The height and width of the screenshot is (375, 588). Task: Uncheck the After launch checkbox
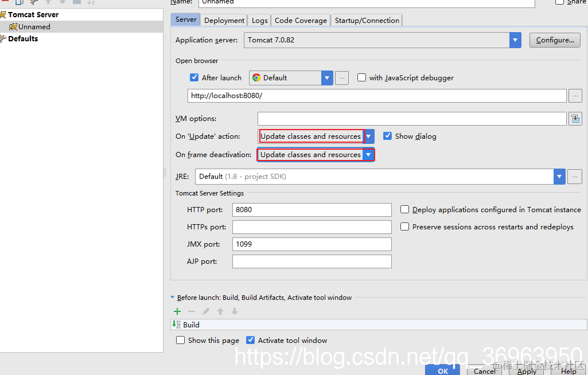194,77
